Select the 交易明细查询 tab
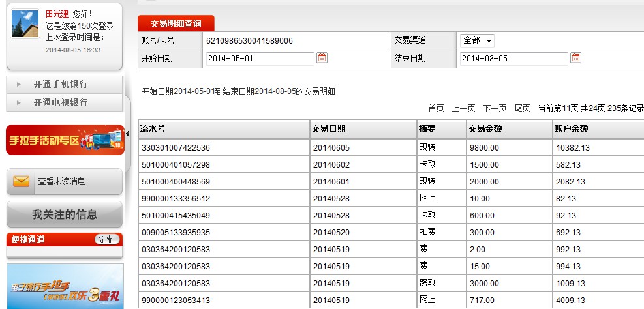Screen dimensions: 644x309 click(176, 23)
